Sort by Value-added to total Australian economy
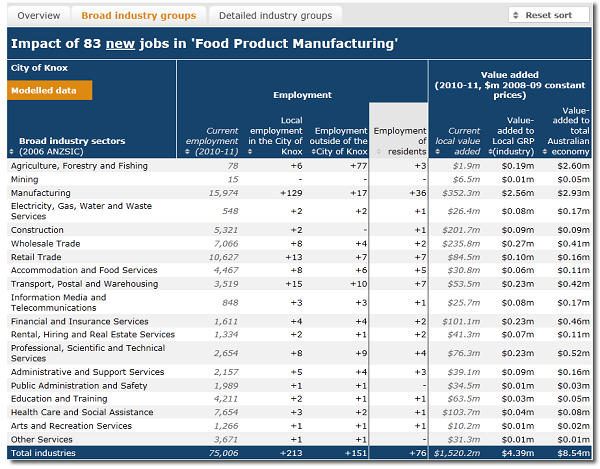The height and width of the screenshot is (469, 600). (567, 130)
